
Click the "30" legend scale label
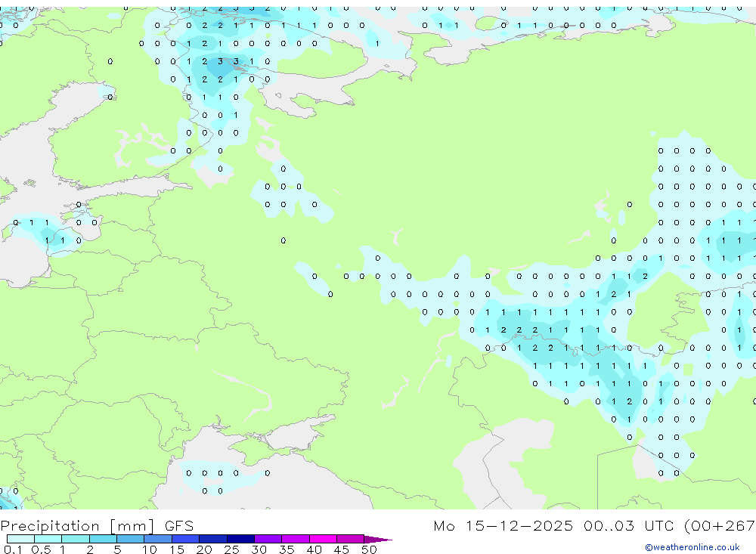(x=259, y=549)
